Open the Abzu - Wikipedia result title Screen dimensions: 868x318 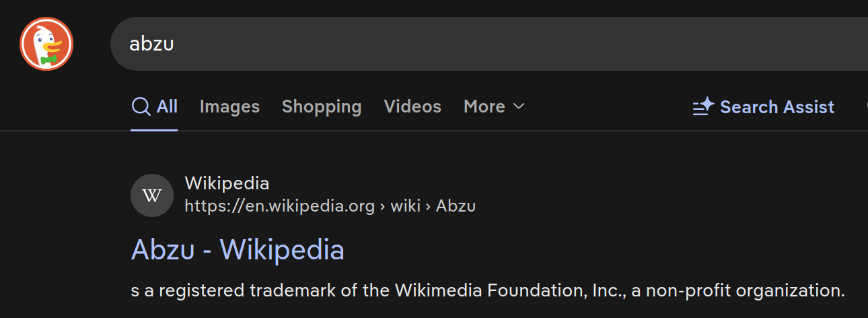tap(238, 249)
